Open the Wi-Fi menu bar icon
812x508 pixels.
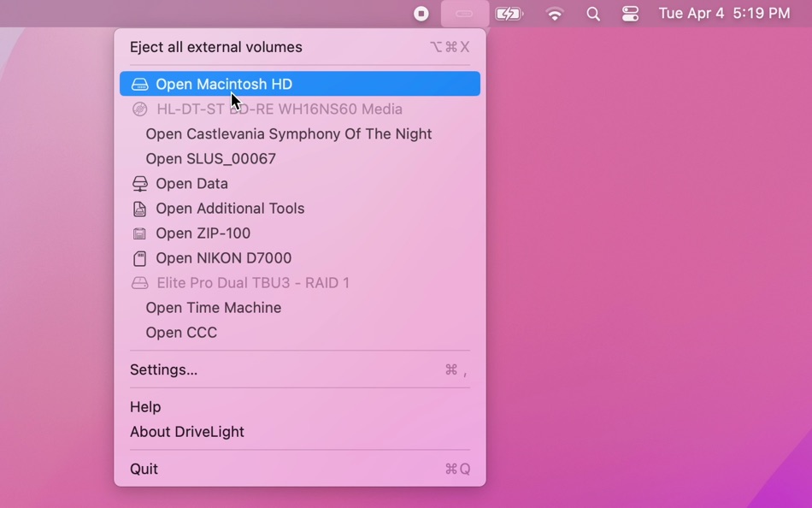[555, 14]
